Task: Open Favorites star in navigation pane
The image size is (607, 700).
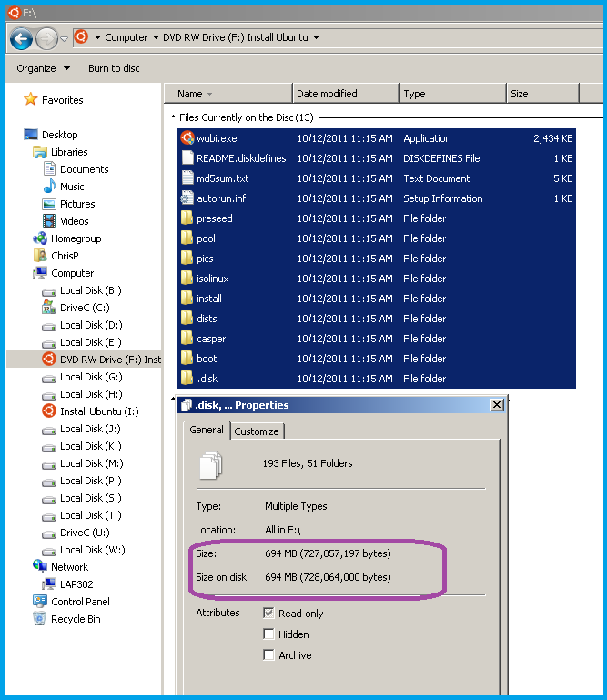Action: (x=30, y=99)
